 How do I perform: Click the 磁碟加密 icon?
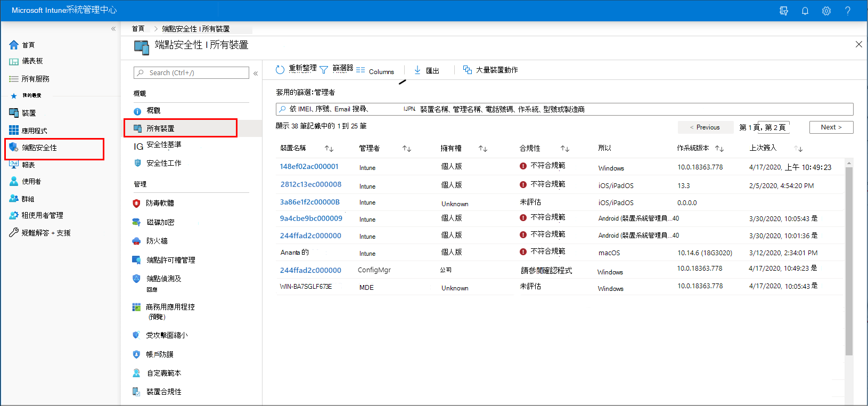coord(136,222)
